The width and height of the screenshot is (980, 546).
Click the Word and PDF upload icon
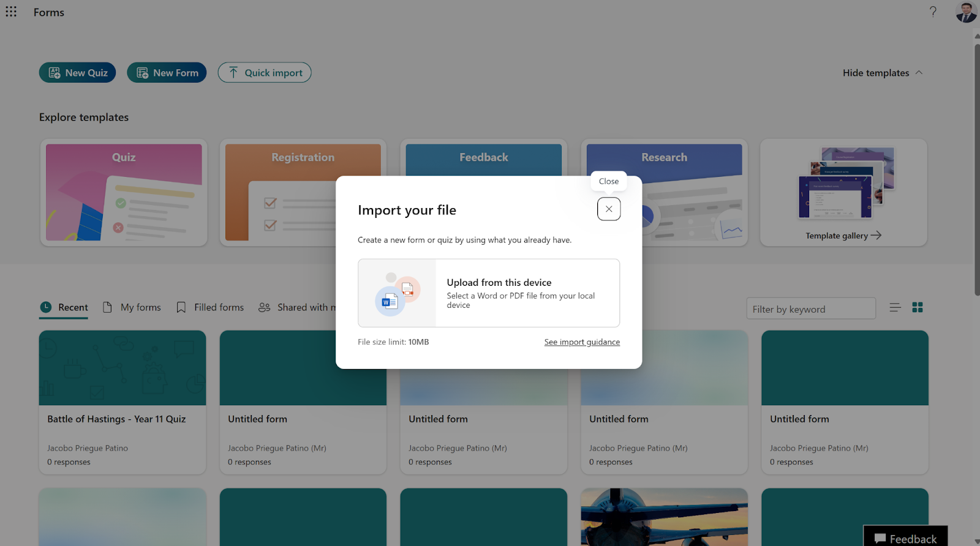(x=397, y=293)
